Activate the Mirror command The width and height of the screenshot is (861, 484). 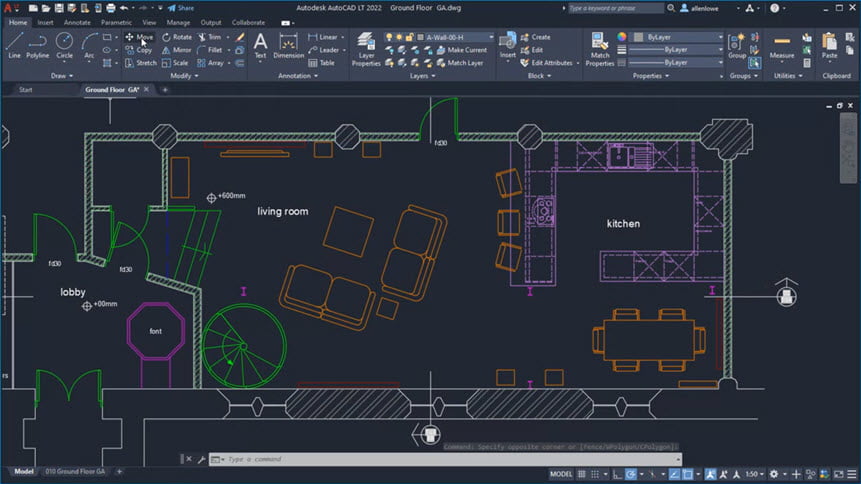click(x=176, y=50)
